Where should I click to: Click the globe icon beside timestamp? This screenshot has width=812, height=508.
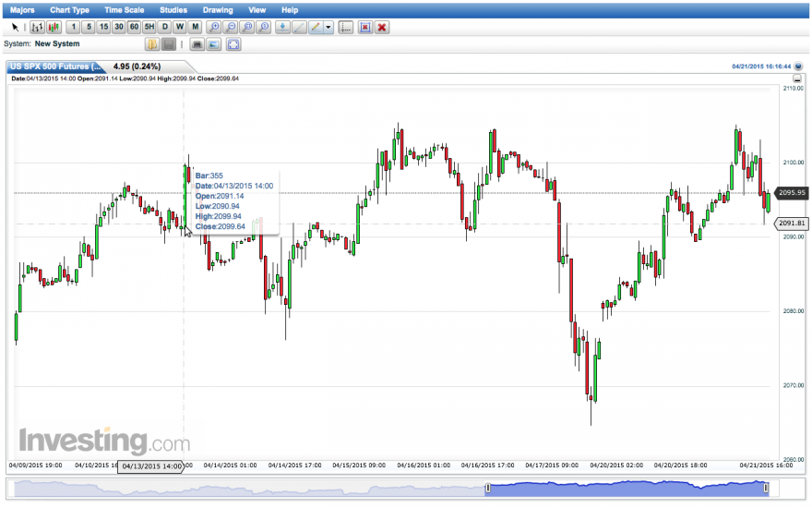coord(798,66)
